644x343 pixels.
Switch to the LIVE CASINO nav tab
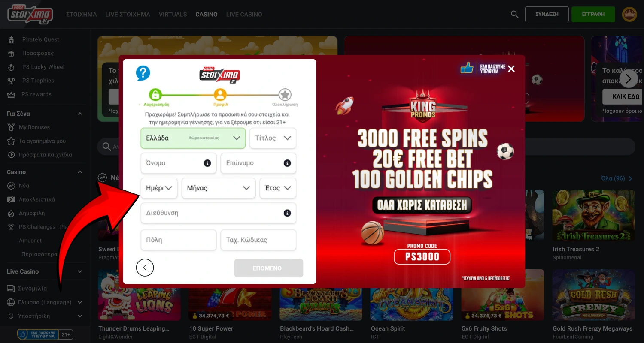point(244,14)
